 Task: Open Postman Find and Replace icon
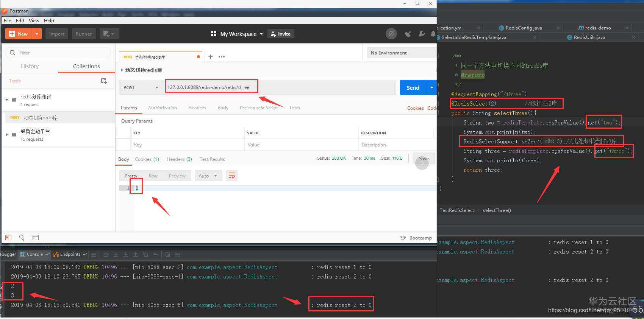(22, 238)
